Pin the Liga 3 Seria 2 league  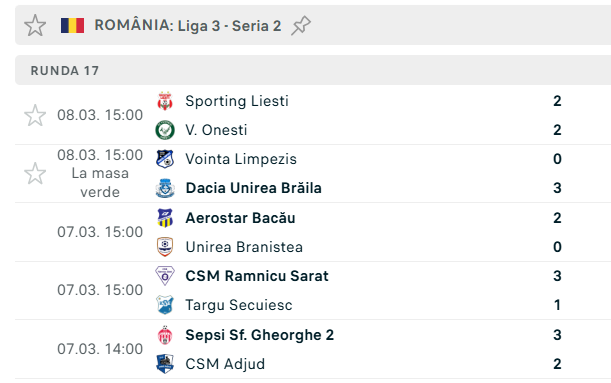301,26
